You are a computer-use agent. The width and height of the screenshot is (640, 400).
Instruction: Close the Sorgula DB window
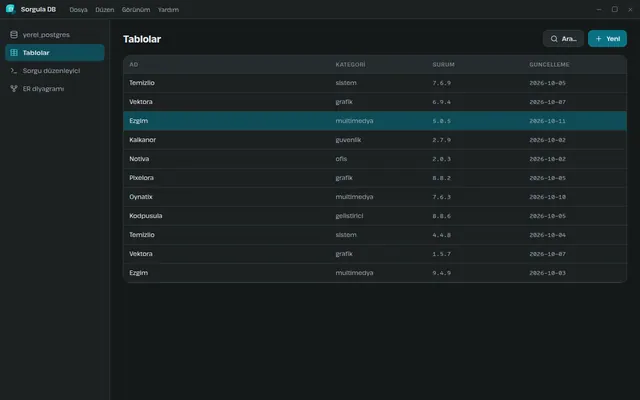630,9
